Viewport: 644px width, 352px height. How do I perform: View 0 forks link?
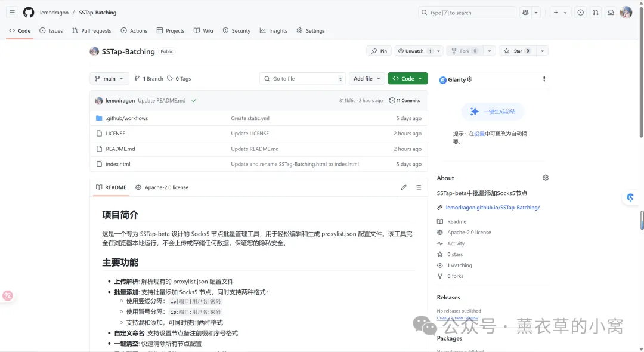pyautogui.click(x=455, y=276)
